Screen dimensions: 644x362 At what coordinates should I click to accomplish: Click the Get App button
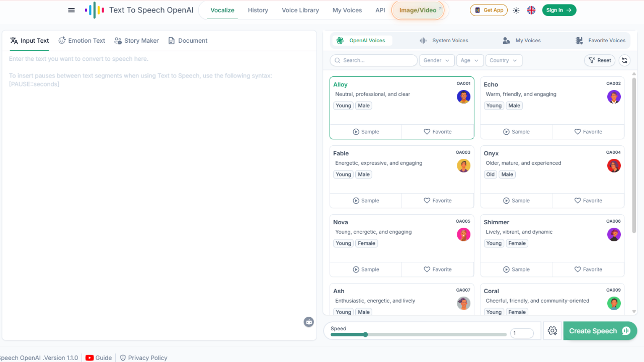coord(489,10)
